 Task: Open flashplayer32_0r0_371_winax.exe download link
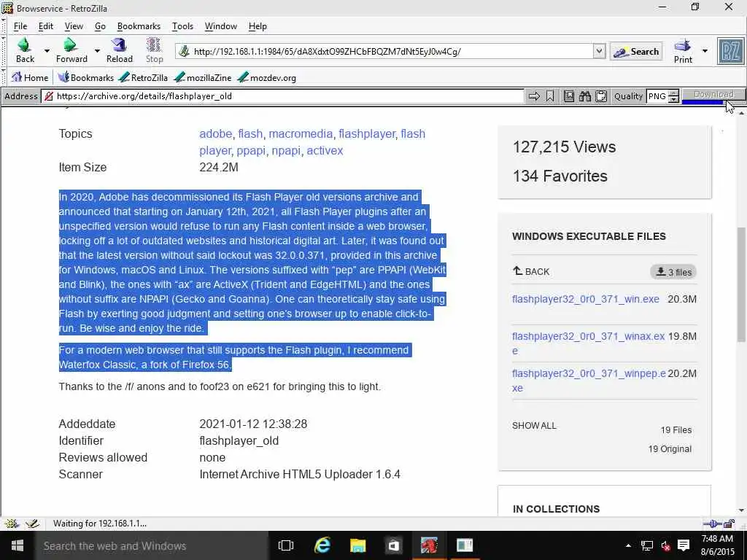point(589,343)
